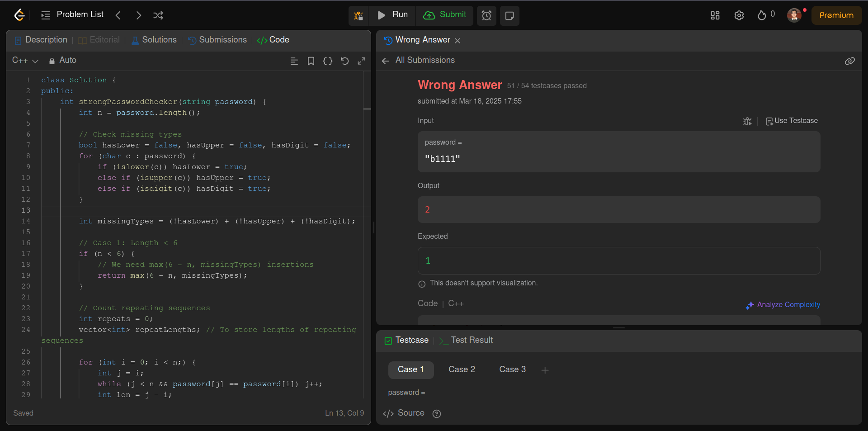Click line number 26 in gutter
The image size is (868, 431).
pos(26,362)
